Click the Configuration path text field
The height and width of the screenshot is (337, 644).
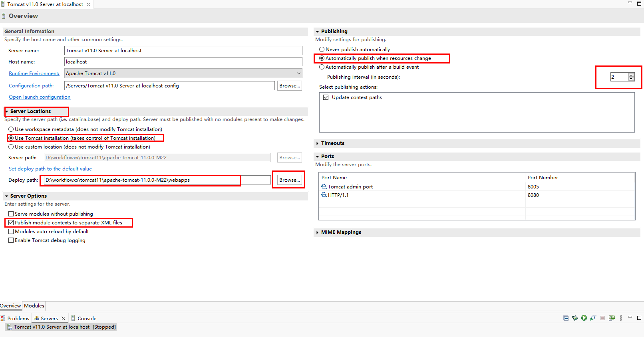click(169, 86)
